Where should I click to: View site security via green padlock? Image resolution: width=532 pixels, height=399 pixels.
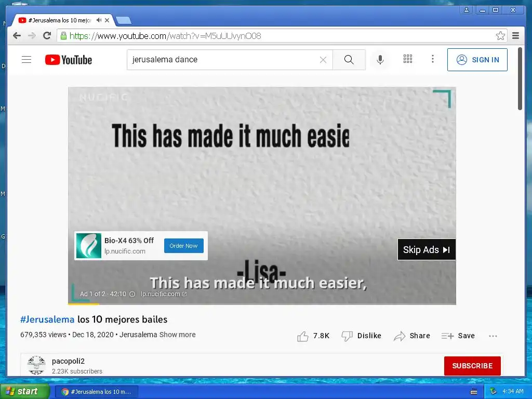63,36
